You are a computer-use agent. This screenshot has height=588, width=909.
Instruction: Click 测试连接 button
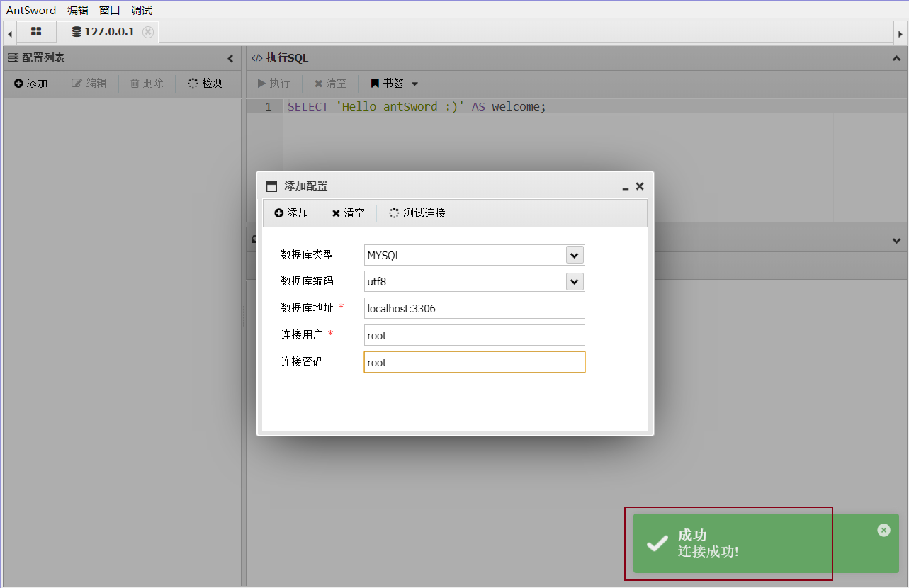point(417,213)
